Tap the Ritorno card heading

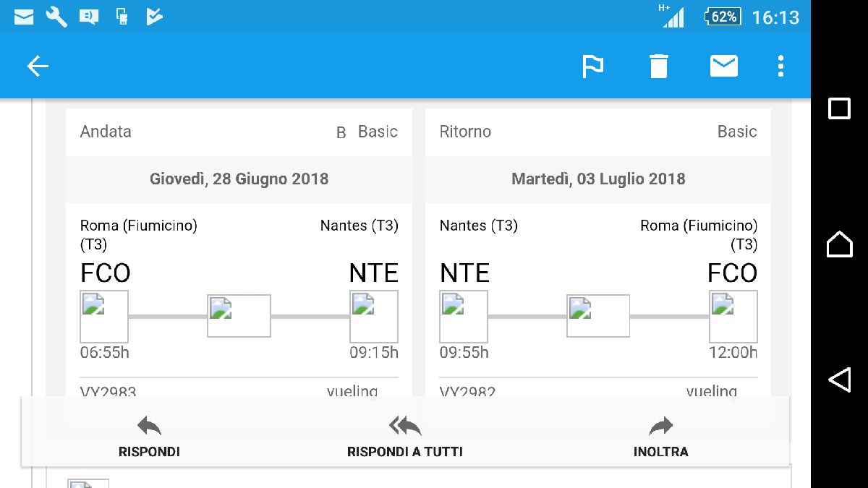[465, 132]
